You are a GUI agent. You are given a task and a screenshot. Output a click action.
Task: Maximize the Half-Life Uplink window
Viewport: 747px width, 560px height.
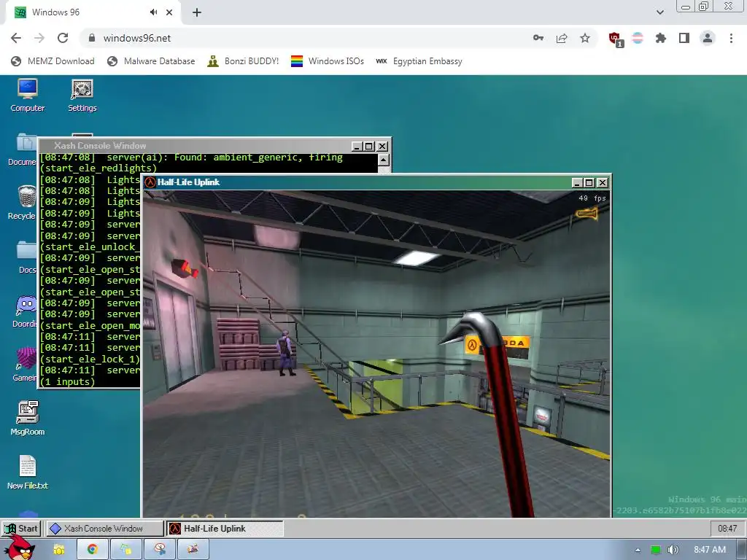589,183
